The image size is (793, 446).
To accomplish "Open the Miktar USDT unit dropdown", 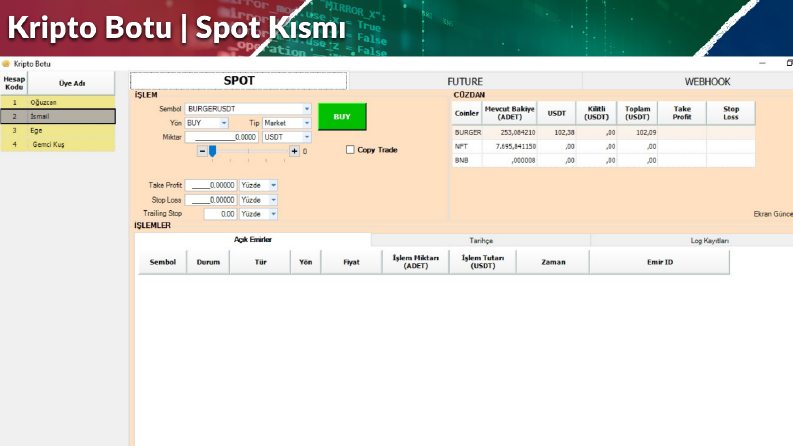I will [306, 137].
